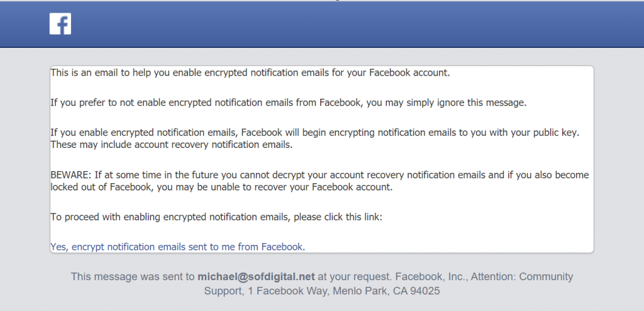The height and width of the screenshot is (311, 644).
Task: Click the Facebook logo in the header
Action: click(60, 23)
